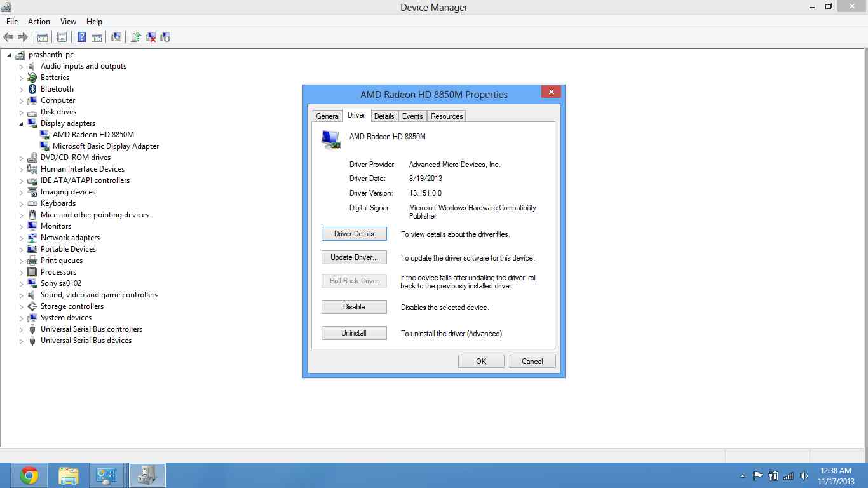Switch to the Resources tab
This screenshot has height=488, width=868.
pyautogui.click(x=447, y=116)
